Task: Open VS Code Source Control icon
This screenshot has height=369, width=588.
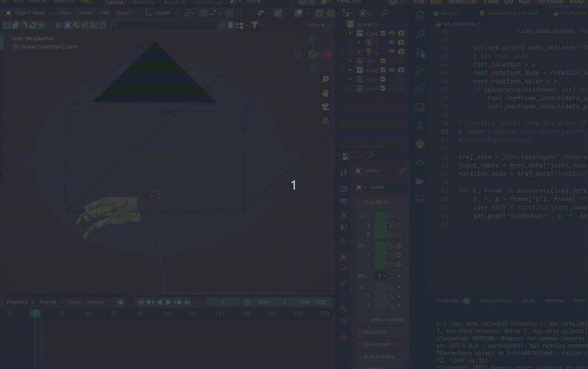Action: [x=419, y=53]
